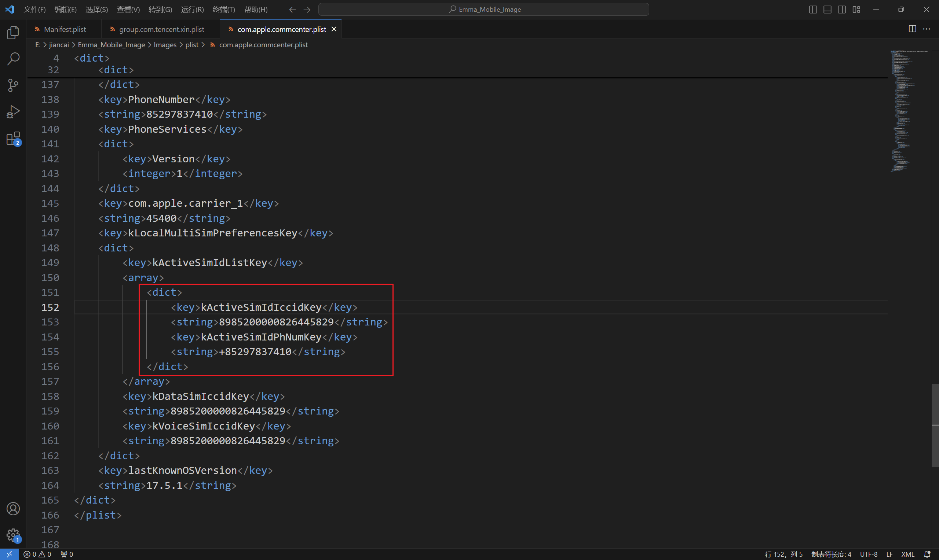The image size is (939, 560).
Task: Click the +85297837410 string on line 155
Action: [255, 352]
